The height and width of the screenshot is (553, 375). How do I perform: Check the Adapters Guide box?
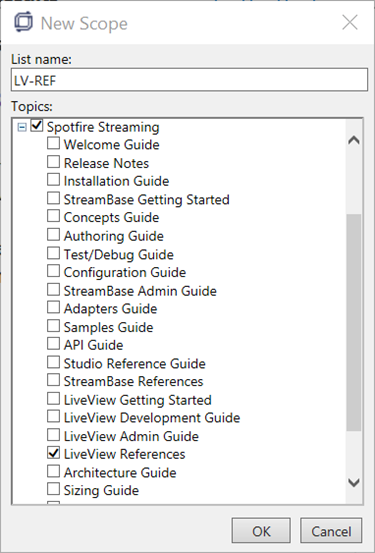pos(53,307)
